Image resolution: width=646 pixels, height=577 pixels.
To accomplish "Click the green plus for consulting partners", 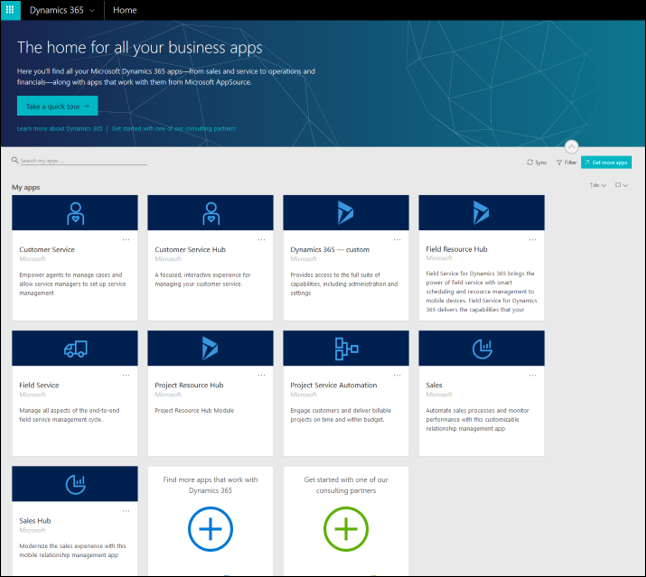I will [x=346, y=529].
